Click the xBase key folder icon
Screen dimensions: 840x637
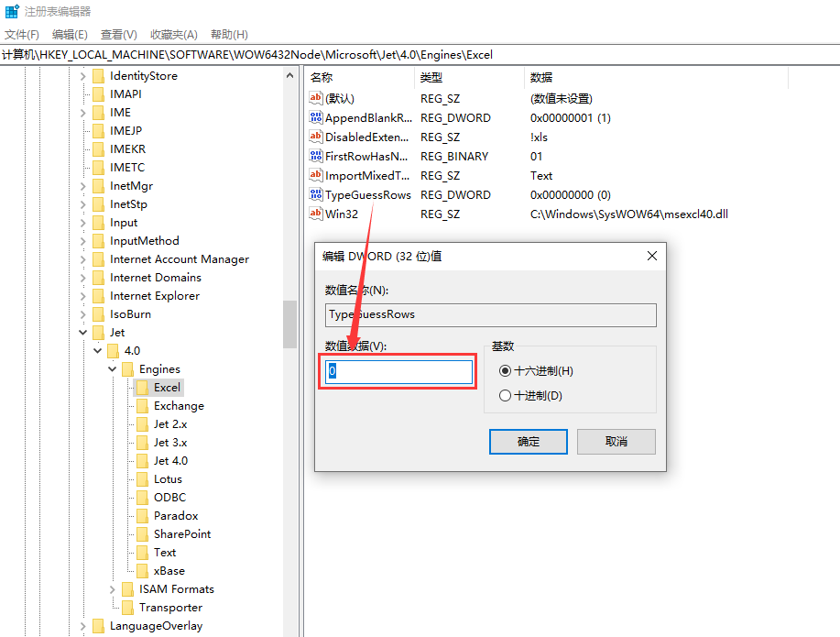point(143,570)
